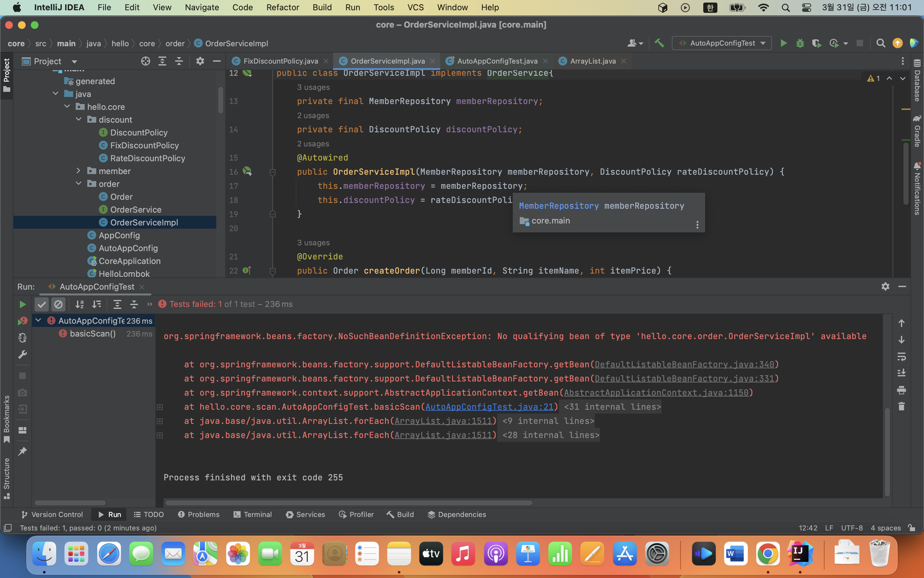
Task: Toggle the Notifications tool window
Action: pyautogui.click(x=917, y=188)
